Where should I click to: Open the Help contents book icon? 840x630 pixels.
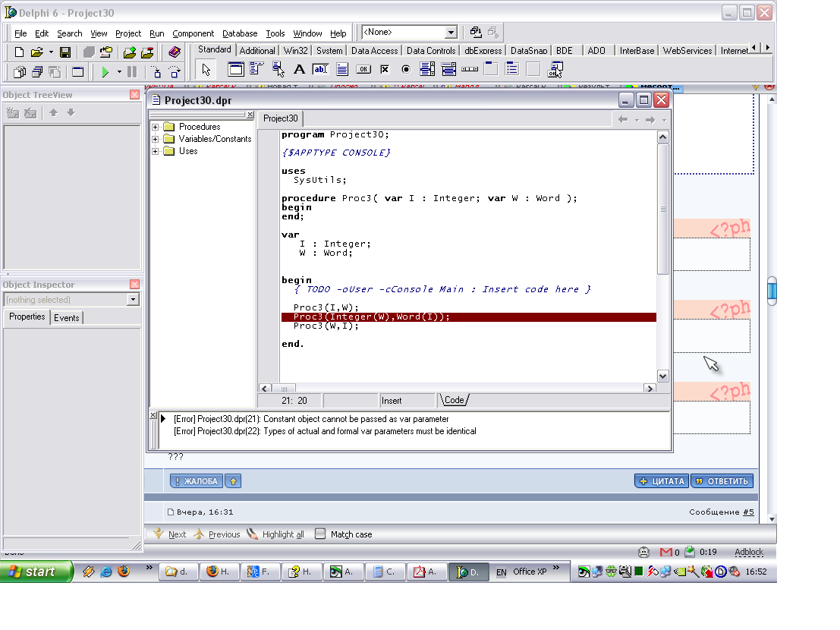click(175, 52)
